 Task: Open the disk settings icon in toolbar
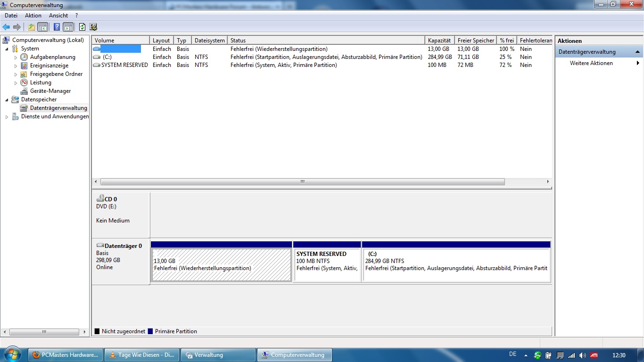tap(93, 27)
